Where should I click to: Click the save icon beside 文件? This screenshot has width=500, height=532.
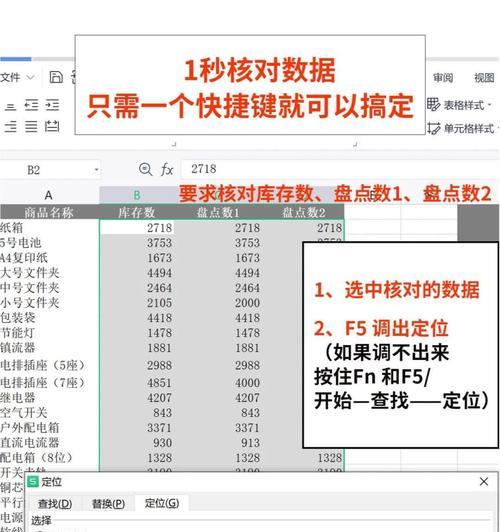[x=56, y=77]
